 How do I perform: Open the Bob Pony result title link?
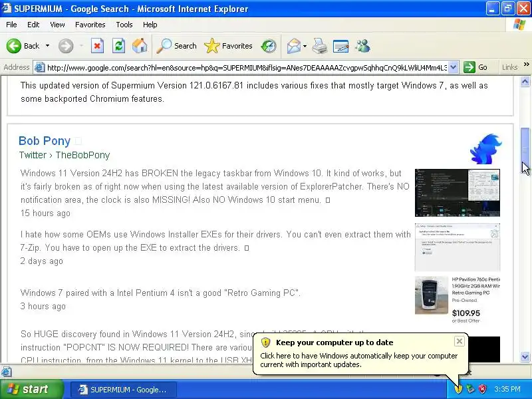tap(45, 140)
